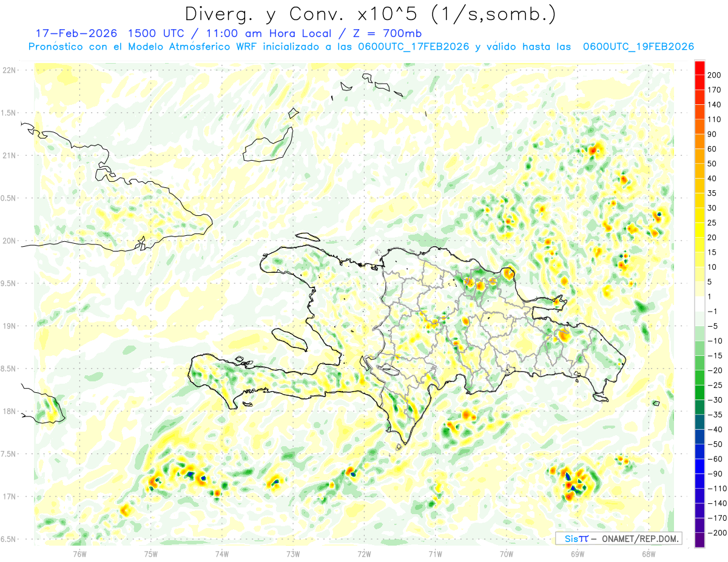Click the "73W" longitude label
728x562 pixels.
[293, 555]
